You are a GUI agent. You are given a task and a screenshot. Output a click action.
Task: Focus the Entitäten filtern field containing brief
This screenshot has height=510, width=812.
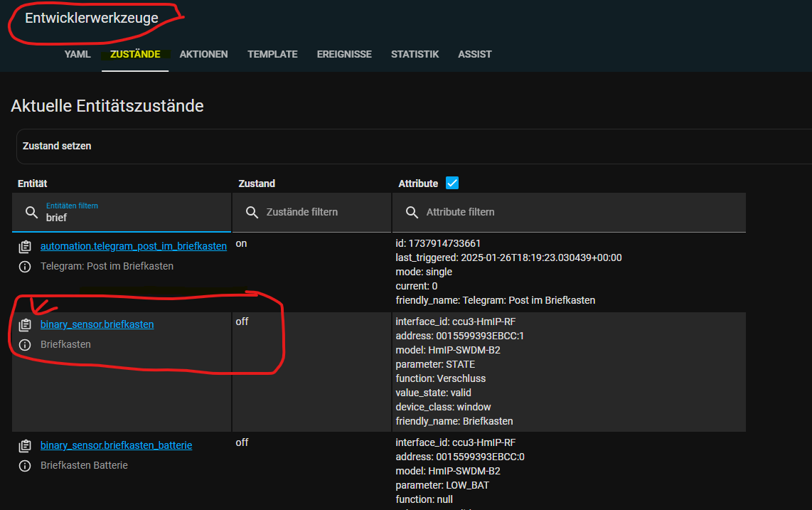click(x=122, y=213)
